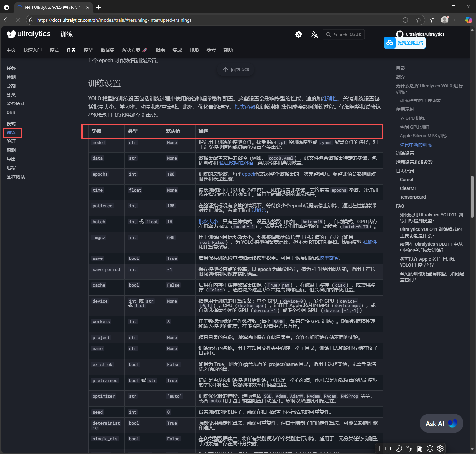The width and height of the screenshot is (476, 454).
Task: Select 验证 in left sidebar
Action: [11, 141]
